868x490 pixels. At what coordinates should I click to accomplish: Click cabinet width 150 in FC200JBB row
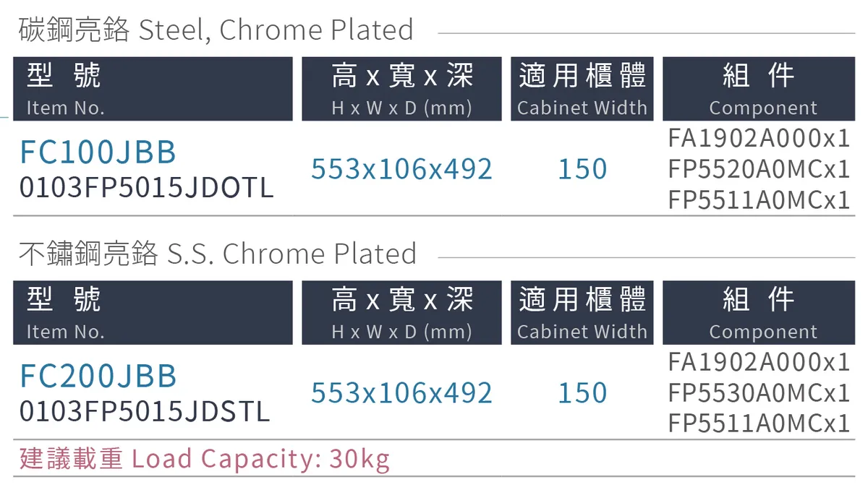point(582,393)
